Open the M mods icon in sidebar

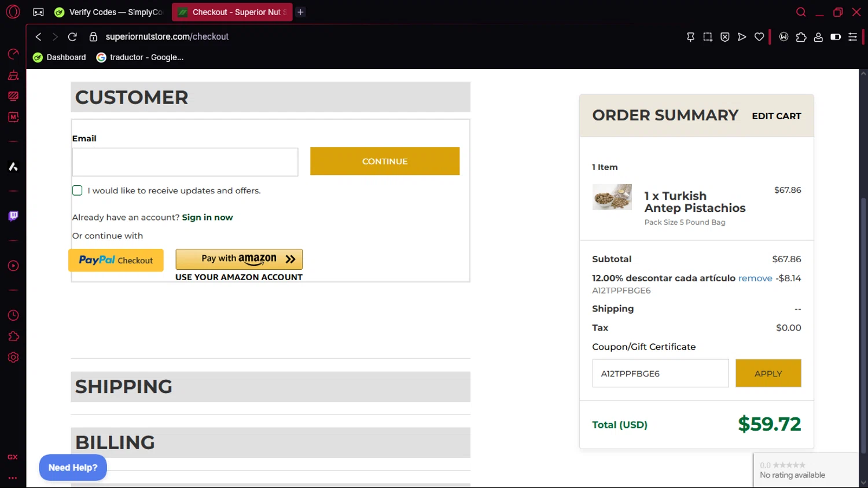pos(13,117)
